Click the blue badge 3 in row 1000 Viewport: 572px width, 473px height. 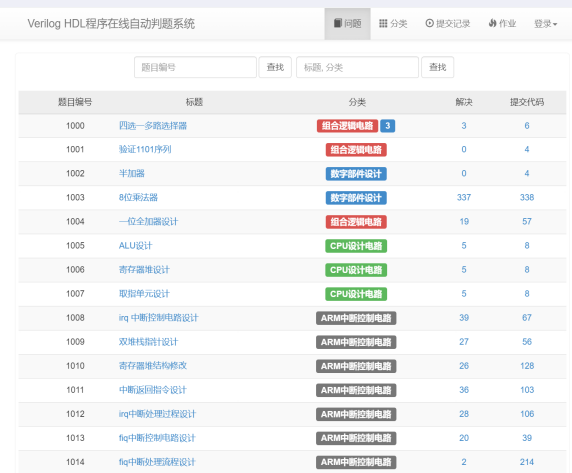[x=387, y=126]
